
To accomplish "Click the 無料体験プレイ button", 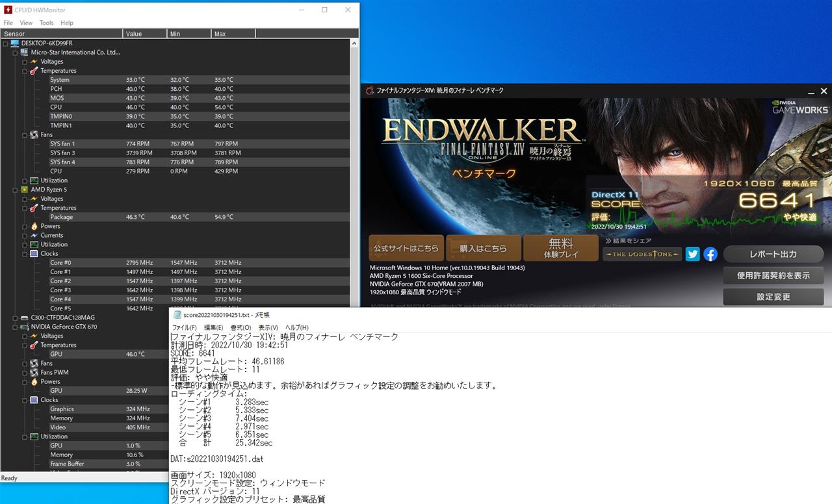I will (560, 248).
